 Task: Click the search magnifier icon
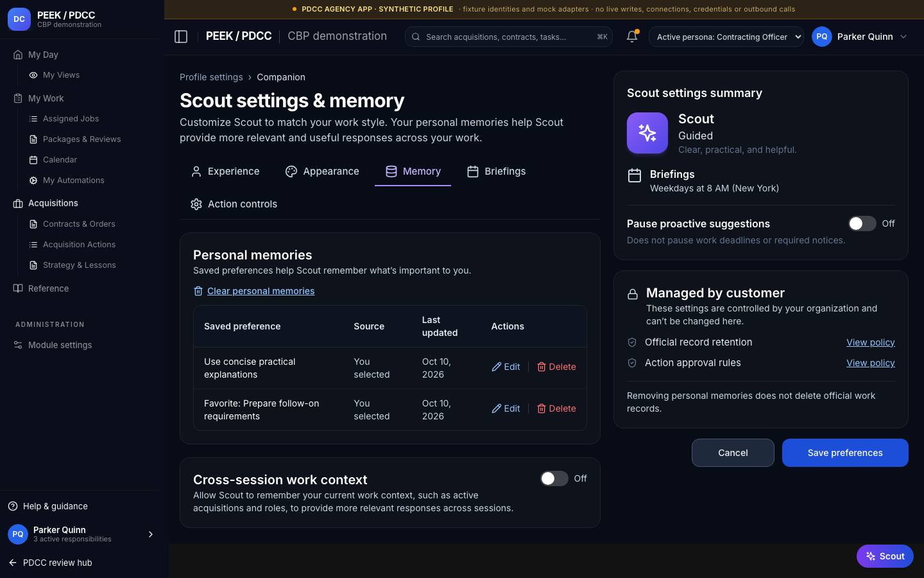point(416,37)
